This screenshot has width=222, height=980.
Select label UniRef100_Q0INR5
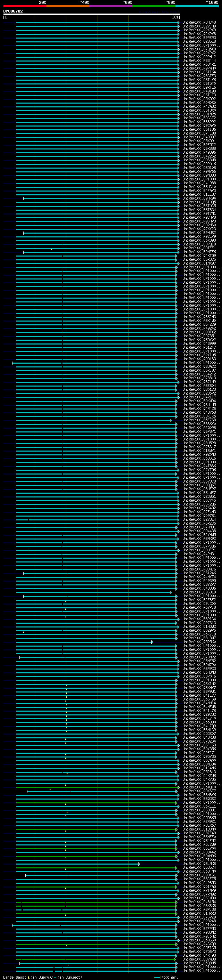click(x=199, y=114)
